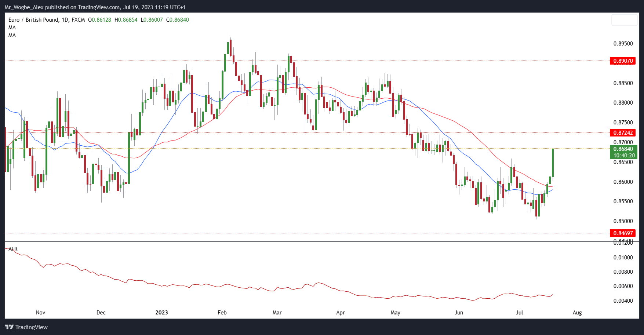Click the 0.87500 price axis label
644x335 pixels.
[x=623, y=123]
